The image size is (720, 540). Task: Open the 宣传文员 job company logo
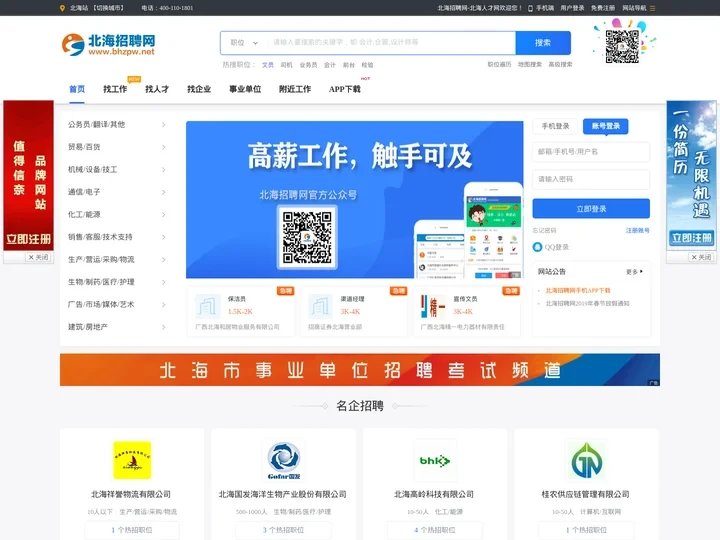click(433, 307)
